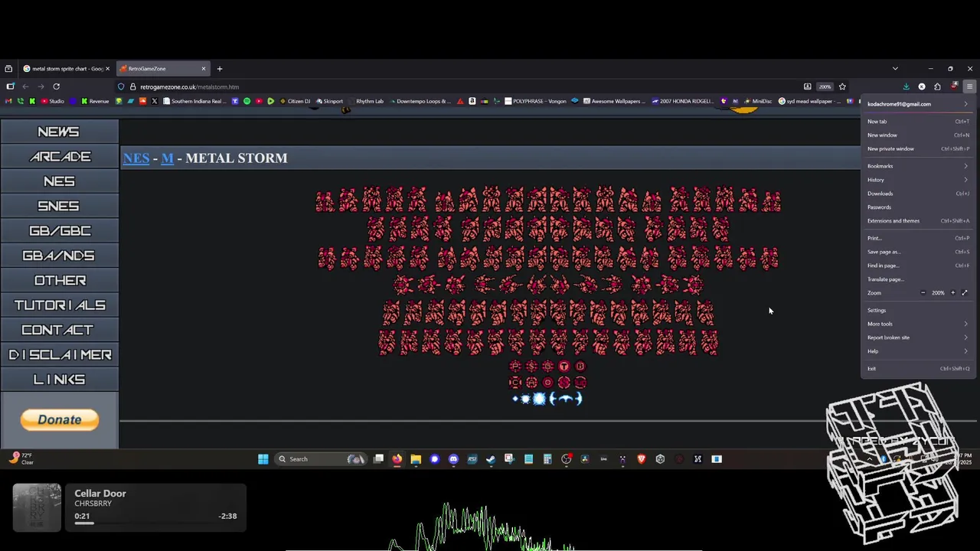This screenshot has width=980, height=551.
Task: Select Find in page menu item
Action: 917,266
